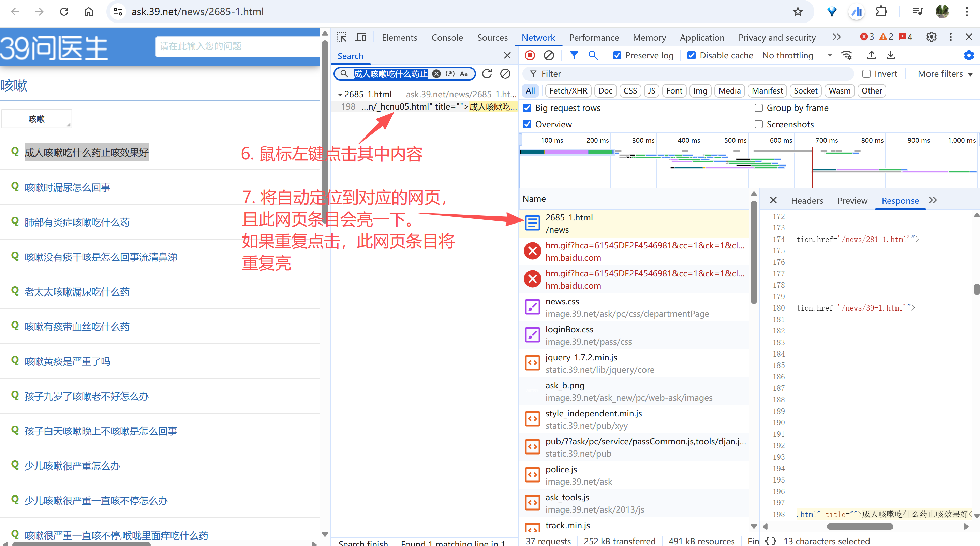980x546 pixels.
Task: Open the inspect element selector tool
Action: 342,37
